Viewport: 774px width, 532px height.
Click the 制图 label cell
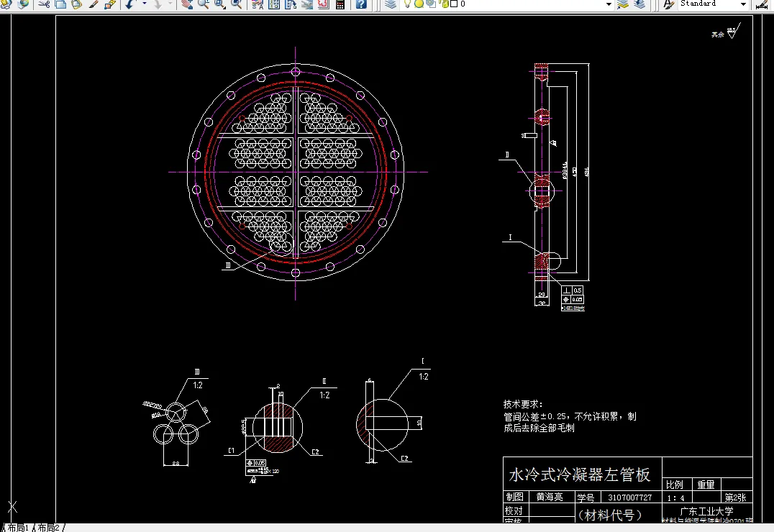tap(514, 497)
